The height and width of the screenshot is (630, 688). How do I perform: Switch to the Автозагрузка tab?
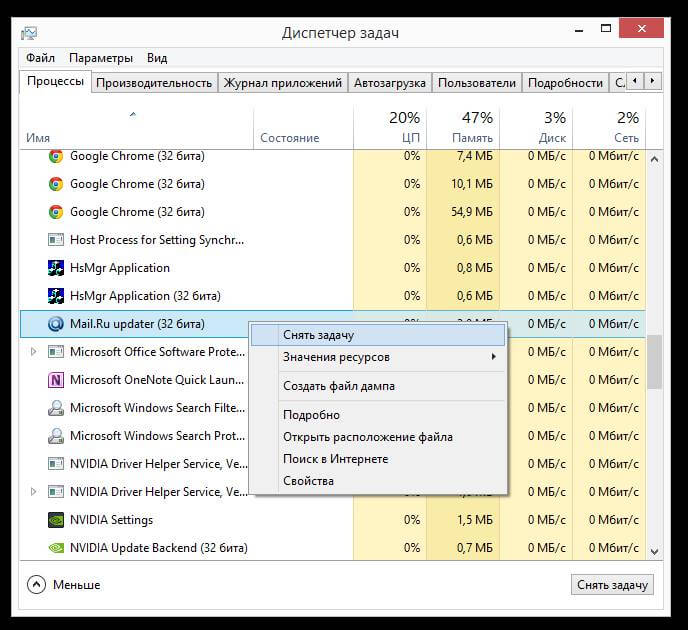point(390,83)
